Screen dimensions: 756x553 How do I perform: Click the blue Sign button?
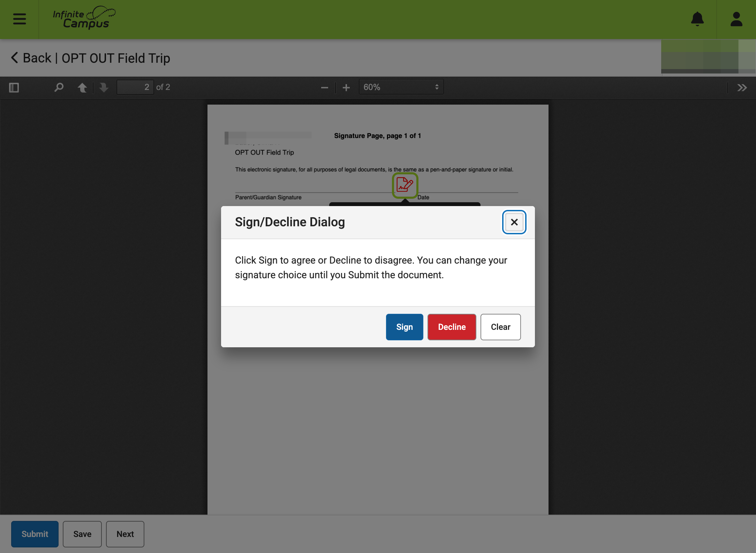click(405, 327)
